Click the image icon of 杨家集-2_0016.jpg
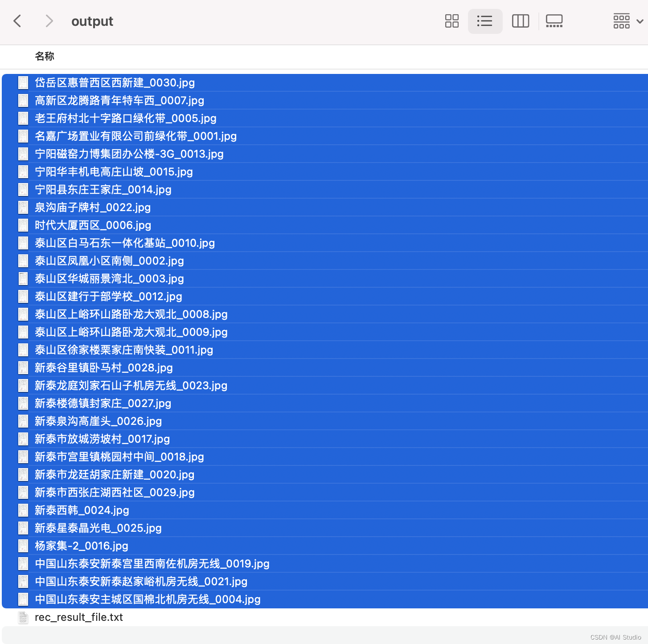Viewport: 648px width, 644px height. 23,546
